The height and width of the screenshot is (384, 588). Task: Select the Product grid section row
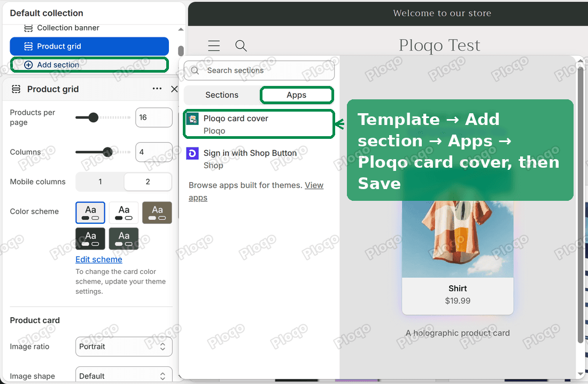[89, 46]
